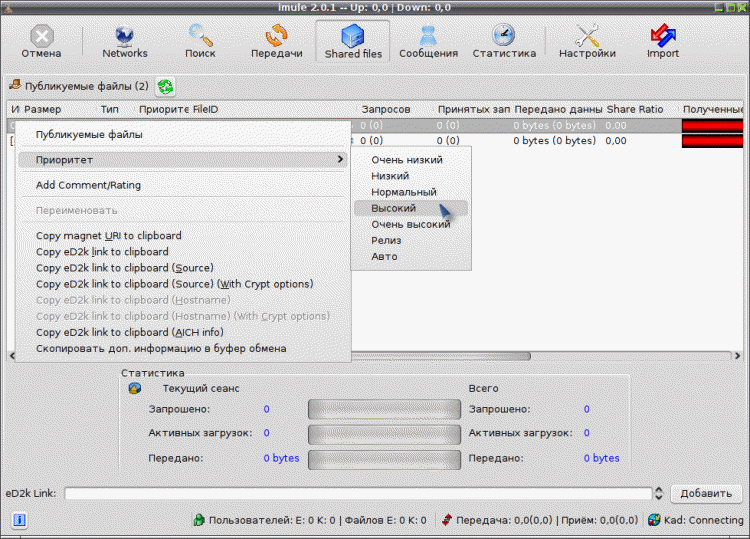Click the Запрошено progress bar

click(x=385, y=409)
